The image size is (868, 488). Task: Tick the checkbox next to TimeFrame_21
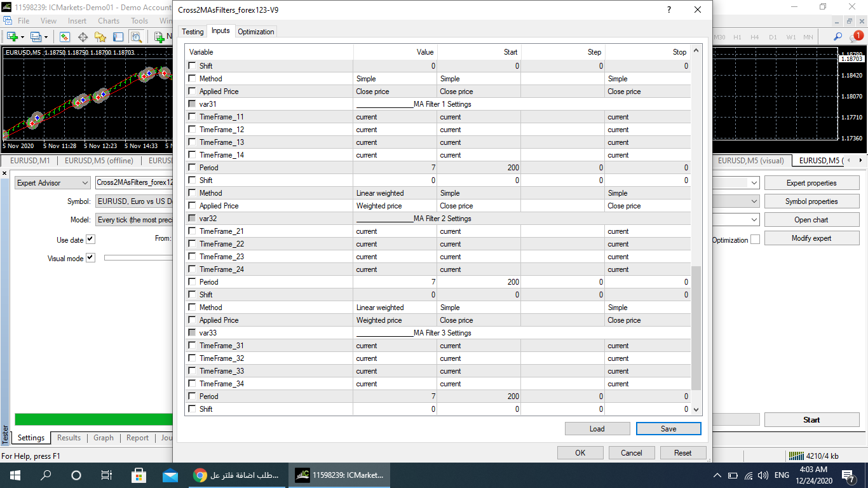[x=193, y=231]
